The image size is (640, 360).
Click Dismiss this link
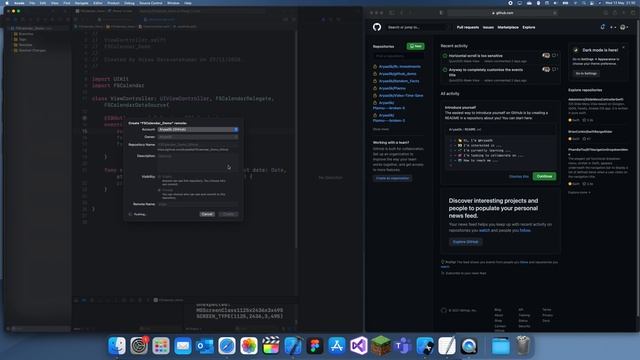pos(518,176)
